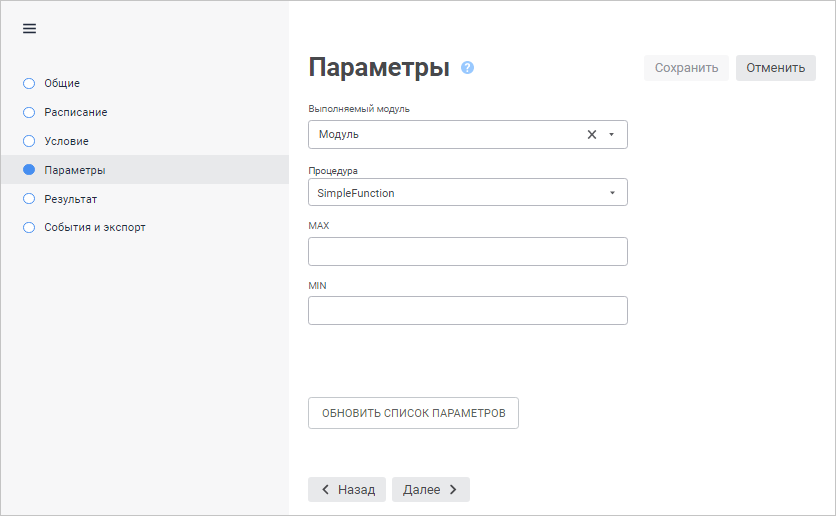Click the filled circle beside Параметры
This screenshot has width=836, height=516.
pos(29,170)
